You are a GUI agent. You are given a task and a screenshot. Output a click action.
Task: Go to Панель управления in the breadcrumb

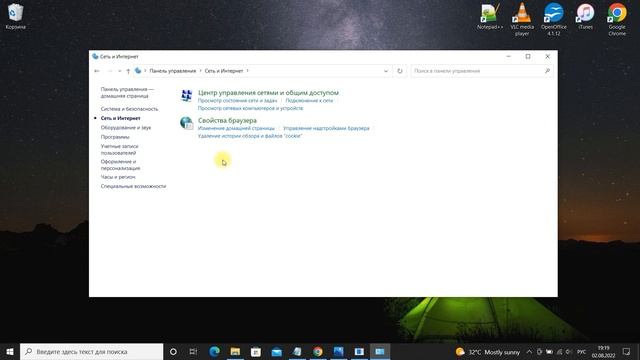click(173, 71)
